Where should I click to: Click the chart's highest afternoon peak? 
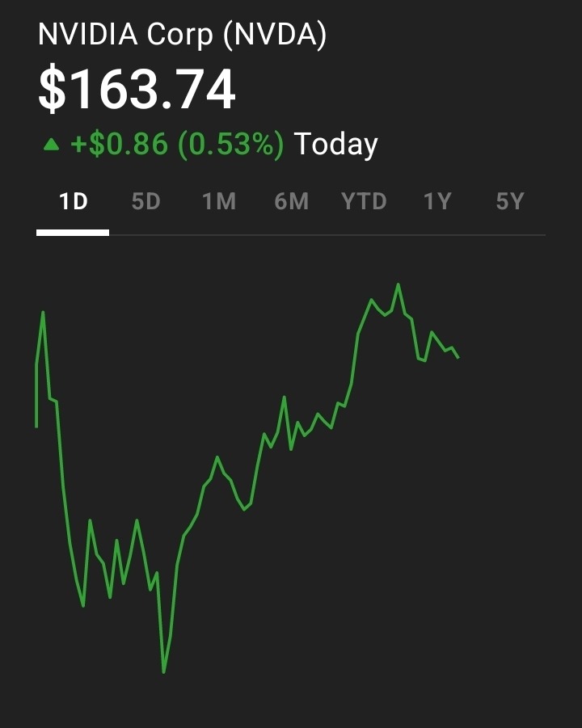pyautogui.click(x=398, y=284)
